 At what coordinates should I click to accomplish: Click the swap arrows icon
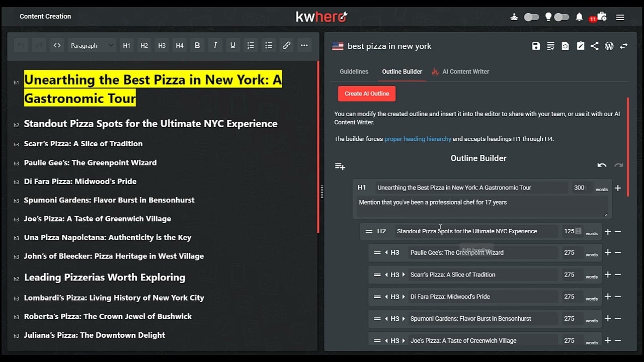click(624, 46)
